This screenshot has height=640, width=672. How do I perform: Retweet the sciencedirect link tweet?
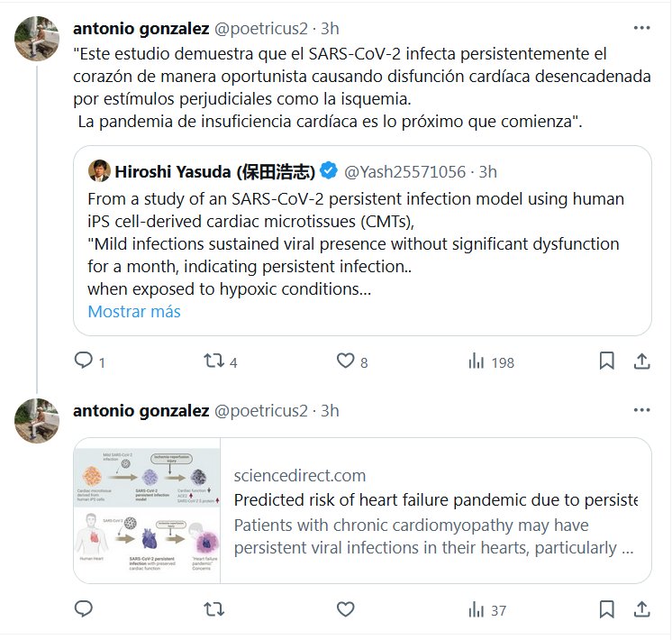213,610
